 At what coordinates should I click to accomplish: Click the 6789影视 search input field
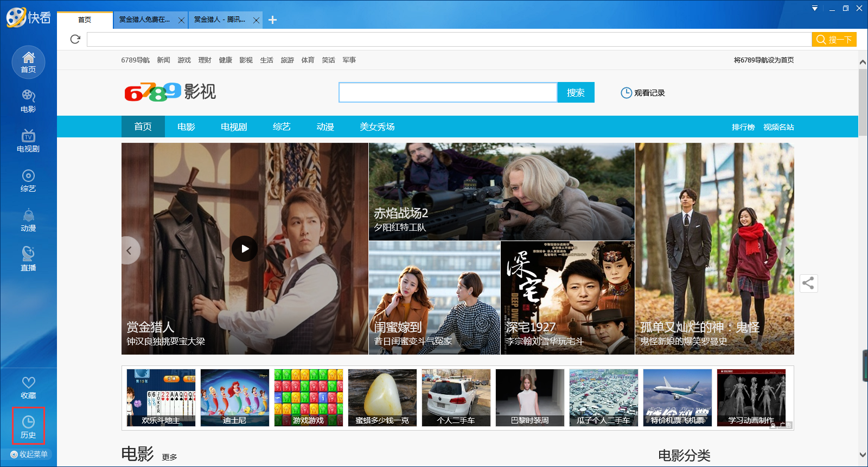[x=448, y=92]
